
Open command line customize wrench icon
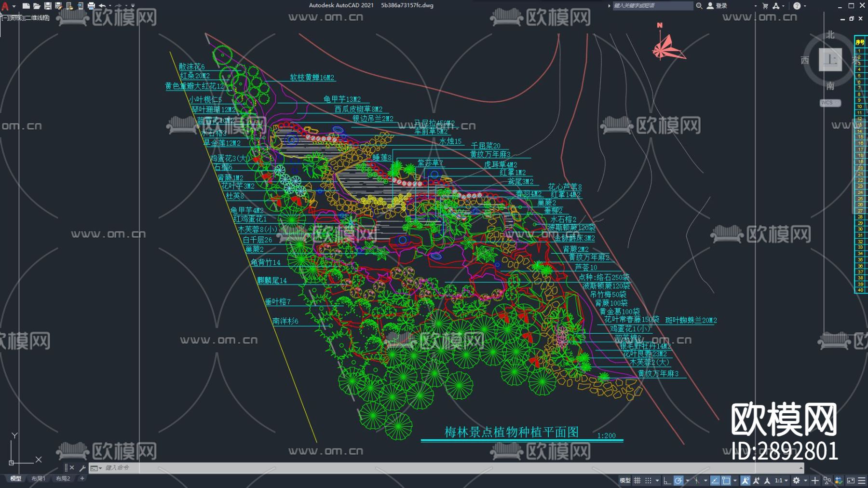pos(82,468)
